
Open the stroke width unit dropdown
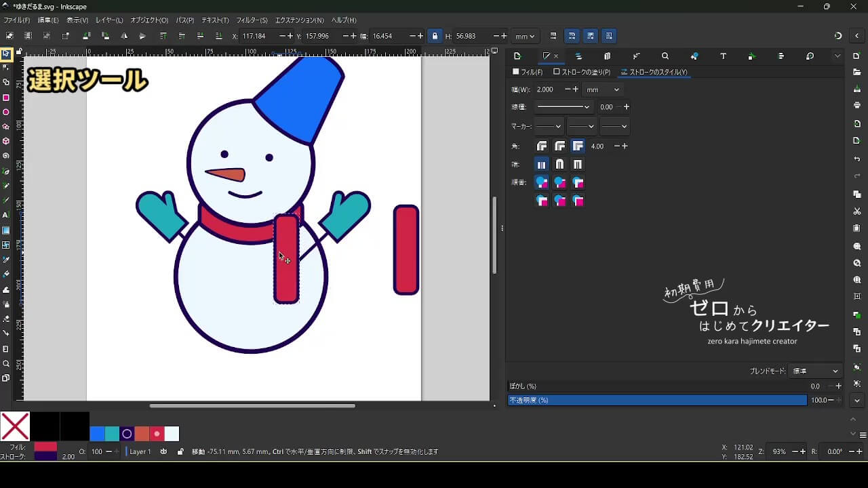(603, 89)
